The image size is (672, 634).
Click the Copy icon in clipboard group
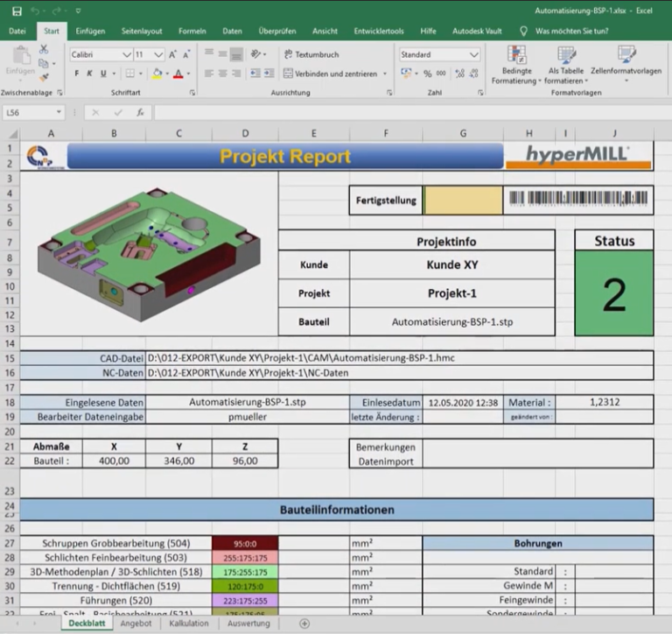coord(43,63)
